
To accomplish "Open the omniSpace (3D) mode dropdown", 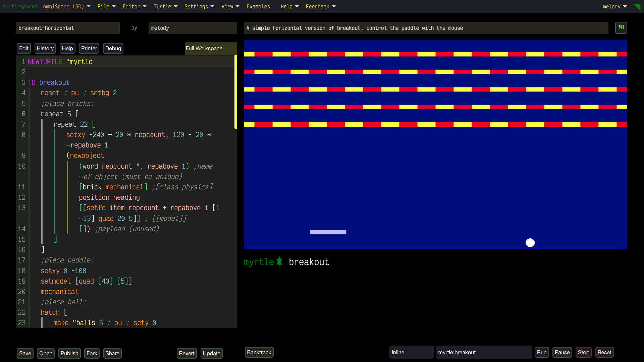I will point(66,6).
